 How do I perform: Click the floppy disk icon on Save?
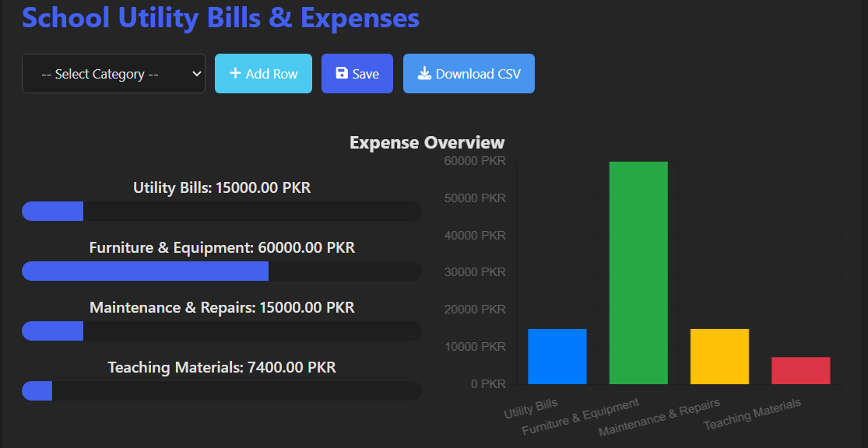[342, 73]
